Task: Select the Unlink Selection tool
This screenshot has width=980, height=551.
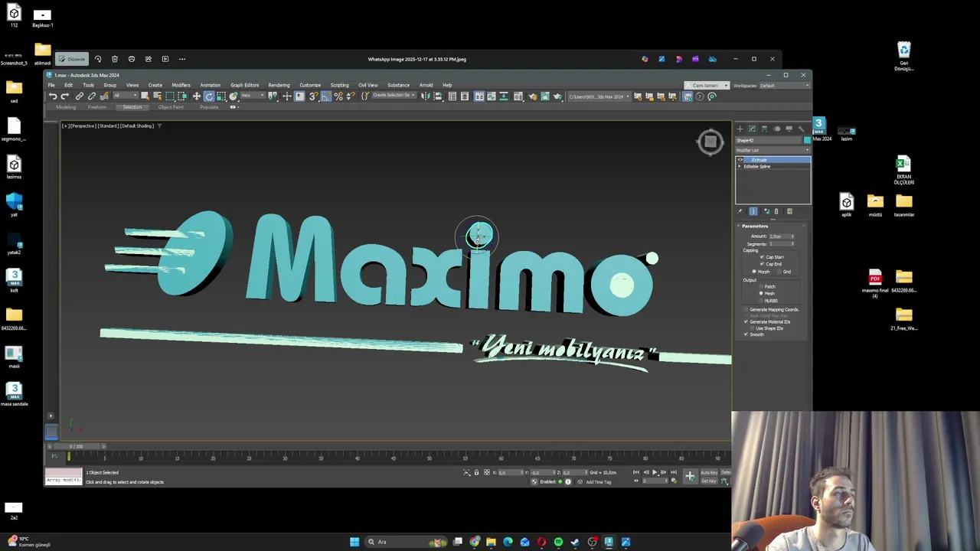Action: pyautogui.click(x=92, y=96)
